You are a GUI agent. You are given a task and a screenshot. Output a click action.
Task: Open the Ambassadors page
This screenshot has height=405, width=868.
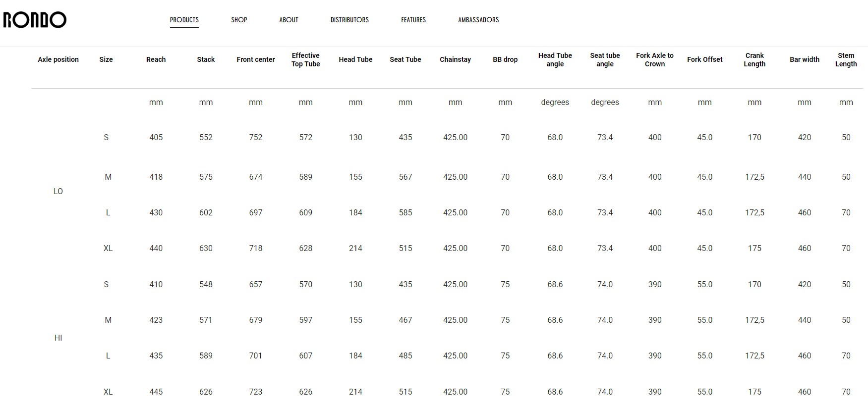[x=478, y=20]
